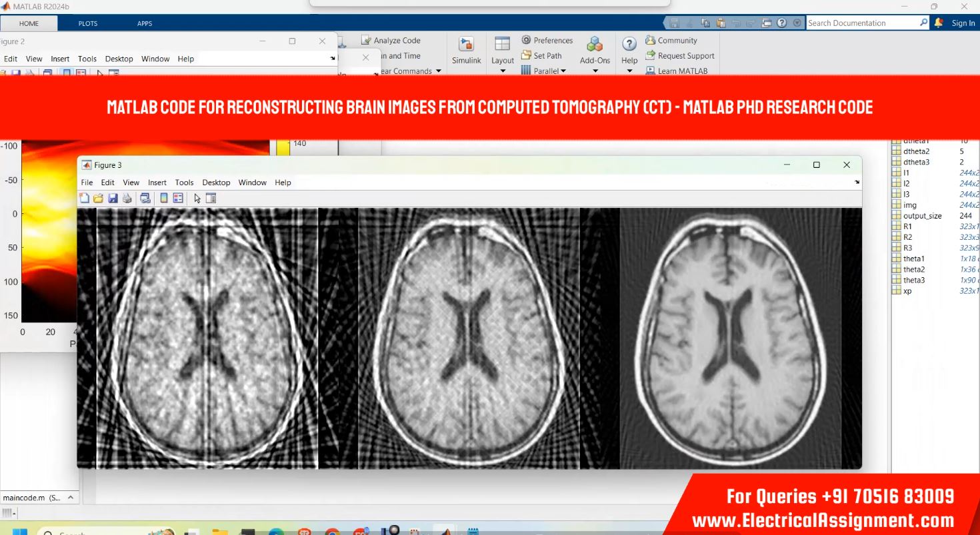Click the Sign In link

pyautogui.click(x=963, y=23)
